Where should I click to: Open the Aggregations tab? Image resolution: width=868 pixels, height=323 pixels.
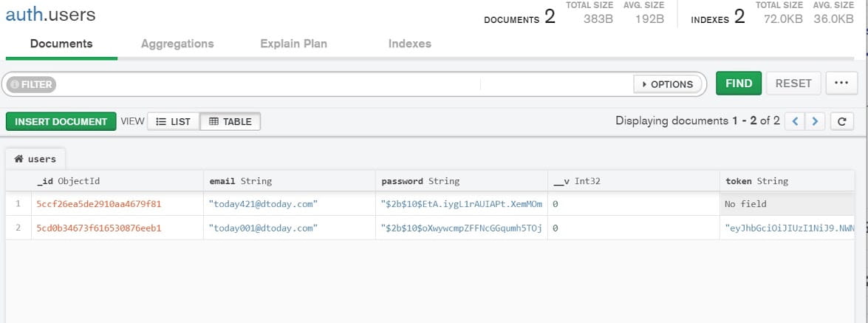pyautogui.click(x=177, y=44)
